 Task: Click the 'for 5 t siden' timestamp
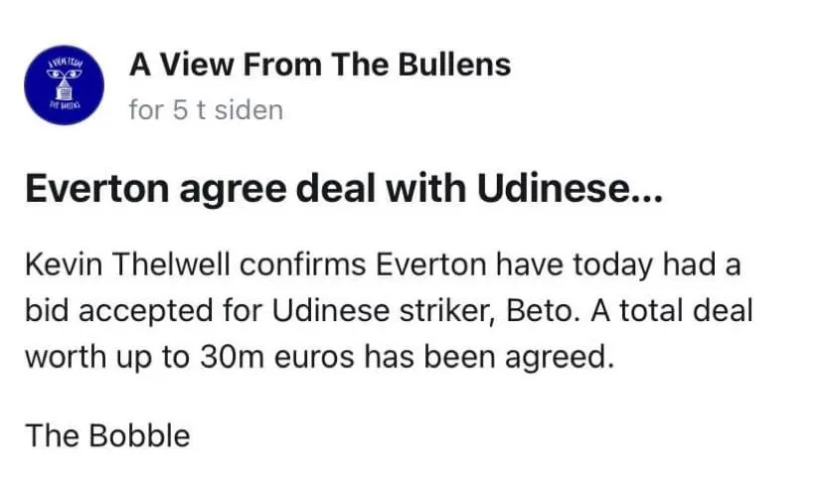click(205, 109)
